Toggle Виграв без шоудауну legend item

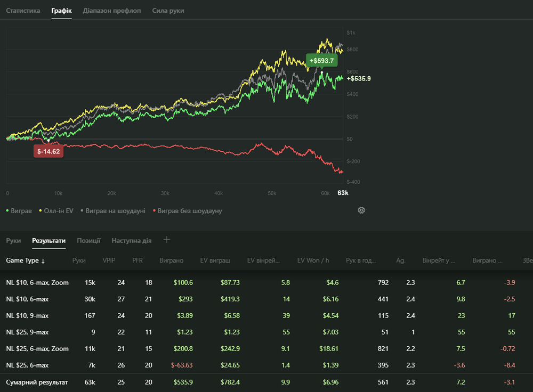(187, 211)
